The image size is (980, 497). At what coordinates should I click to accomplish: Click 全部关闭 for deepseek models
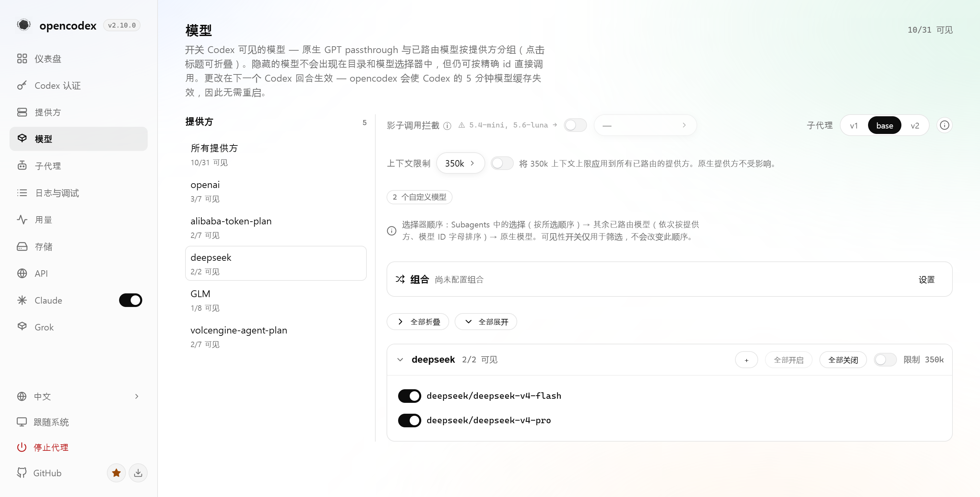pos(843,360)
